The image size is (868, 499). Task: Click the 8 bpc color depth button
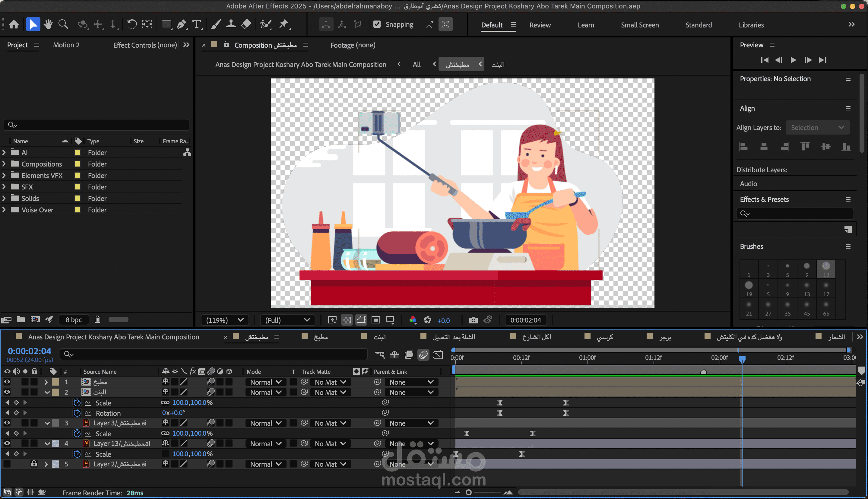pyautogui.click(x=74, y=320)
